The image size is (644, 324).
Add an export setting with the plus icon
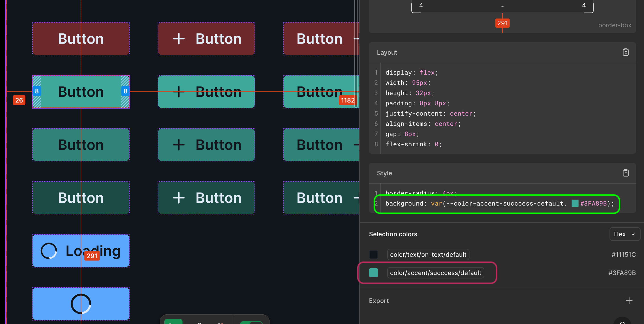629,301
